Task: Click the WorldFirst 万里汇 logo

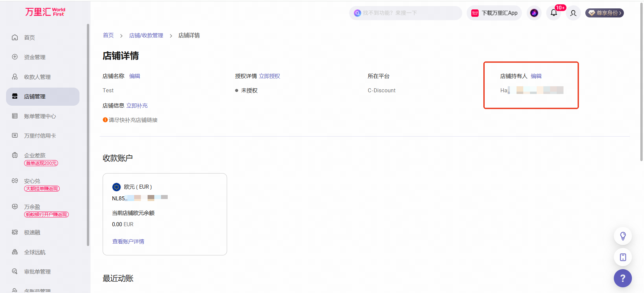Action: [45, 12]
